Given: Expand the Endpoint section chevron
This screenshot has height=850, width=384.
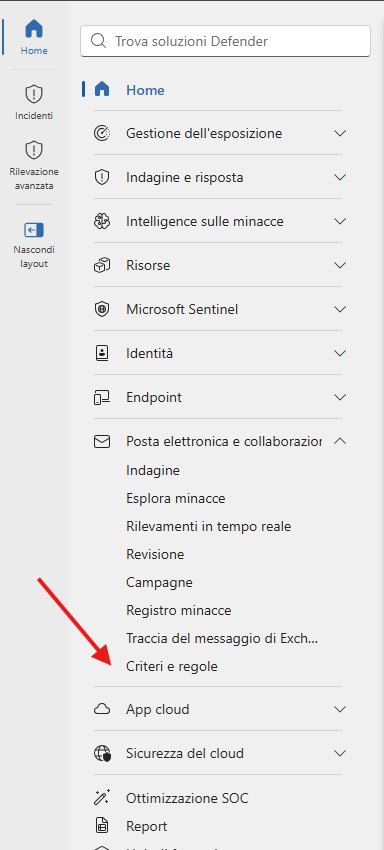Looking at the screenshot, I should click(x=340, y=397).
